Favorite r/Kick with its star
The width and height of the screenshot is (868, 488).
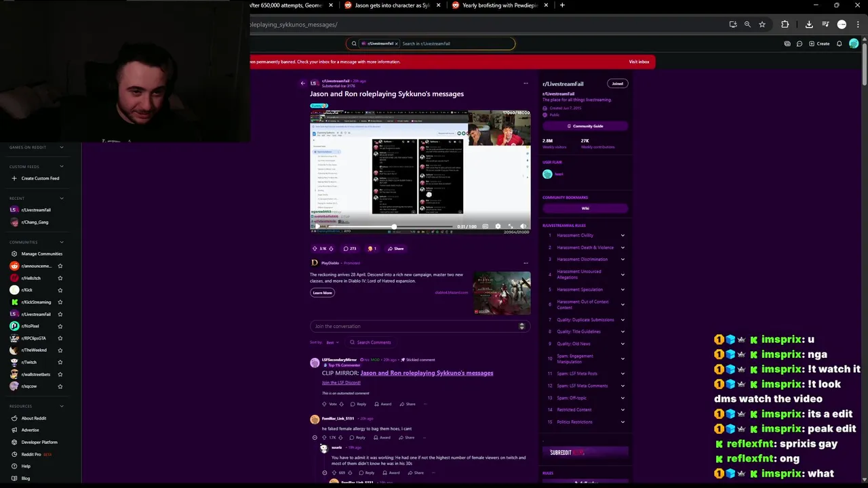tap(60, 290)
